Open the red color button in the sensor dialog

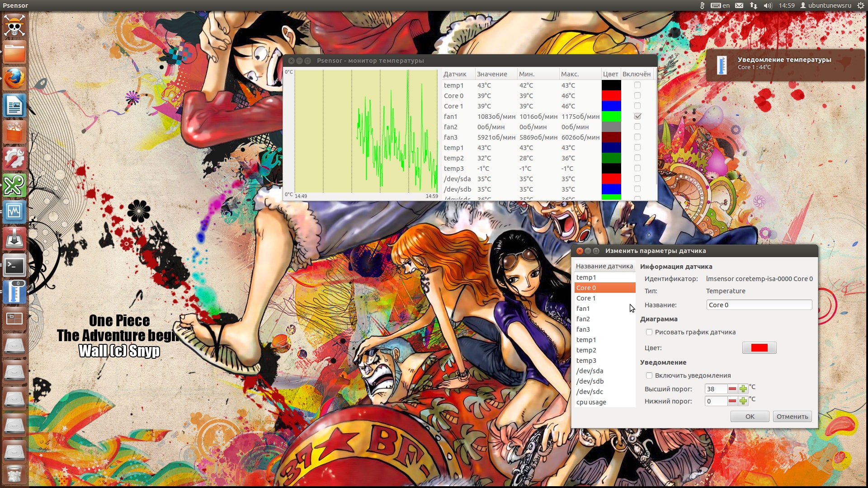tap(759, 348)
